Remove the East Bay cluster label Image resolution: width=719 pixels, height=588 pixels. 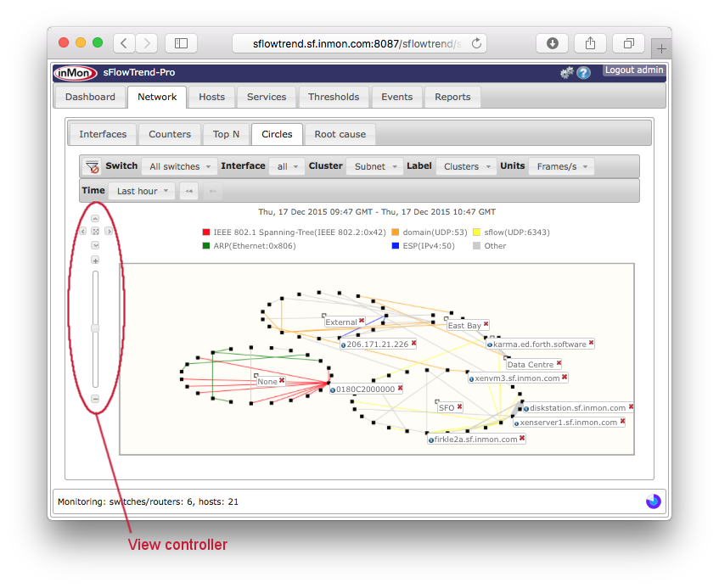(486, 324)
